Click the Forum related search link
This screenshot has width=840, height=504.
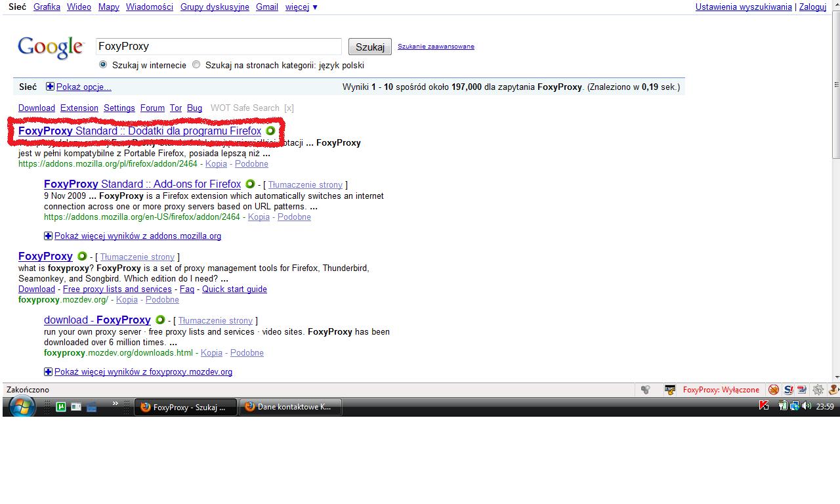pyautogui.click(x=152, y=108)
